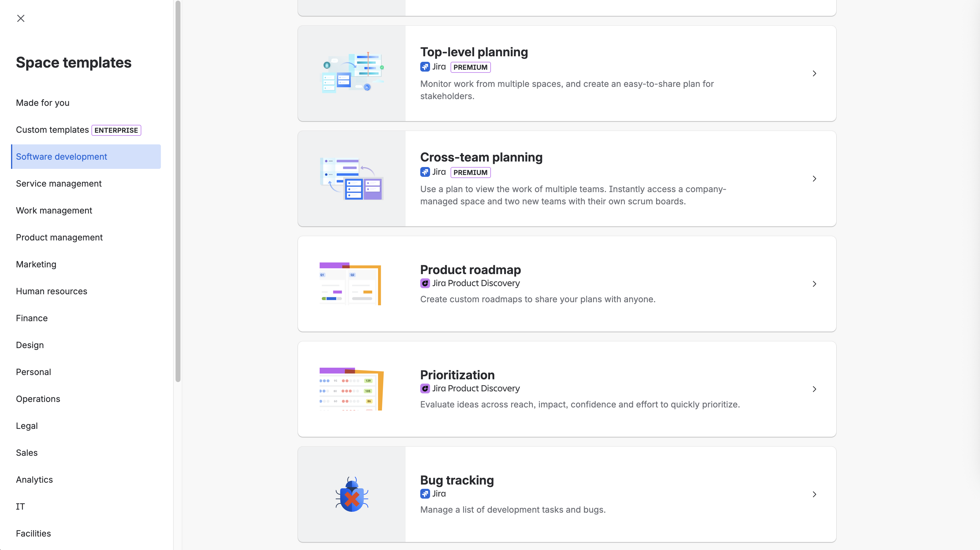Expand the Top-level planning template details

[814, 73]
